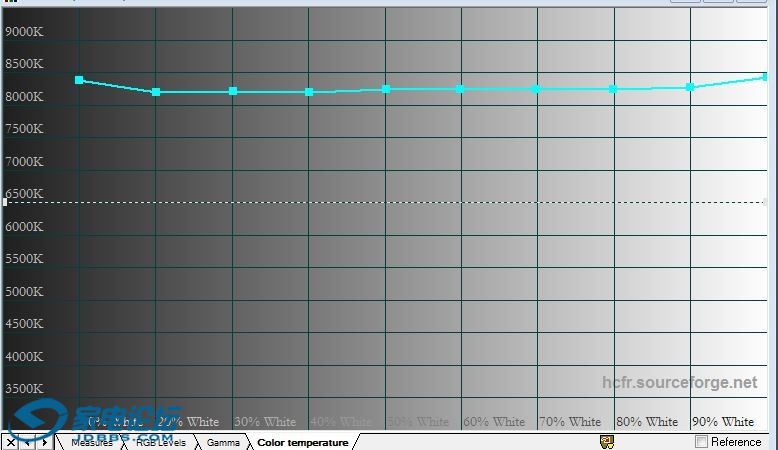
Task: Click the 80% White data point
Action: pos(613,89)
